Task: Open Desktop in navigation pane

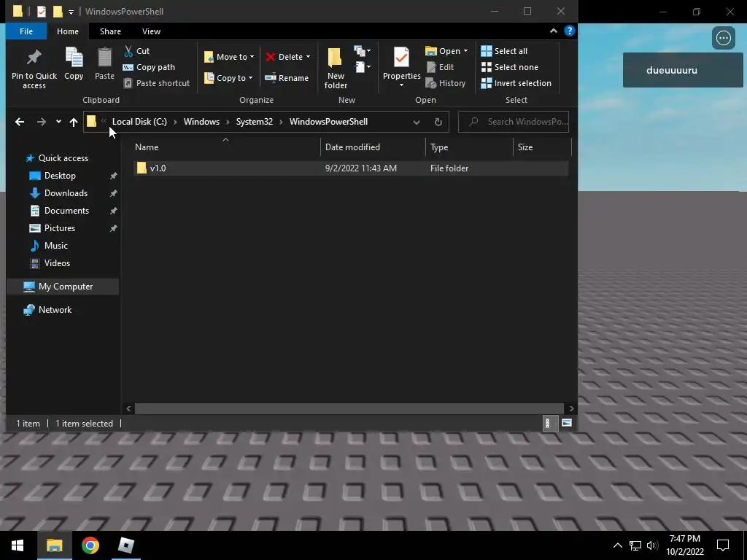Action: (60, 176)
